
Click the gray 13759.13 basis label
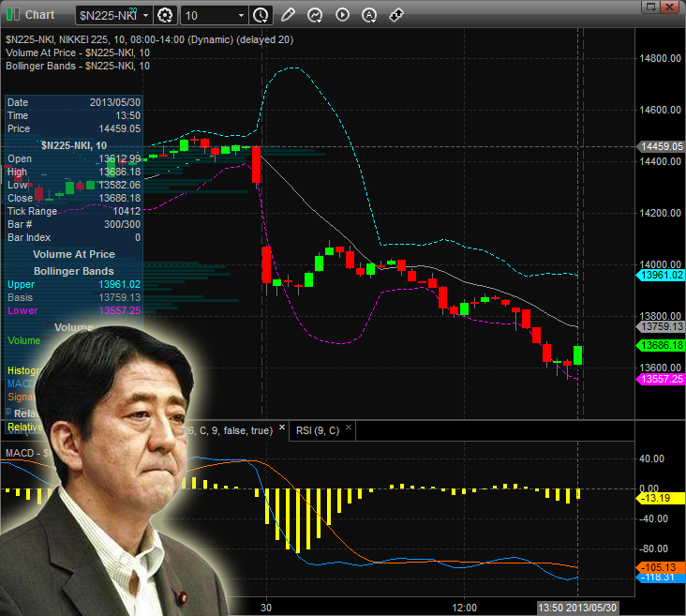[x=661, y=326]
